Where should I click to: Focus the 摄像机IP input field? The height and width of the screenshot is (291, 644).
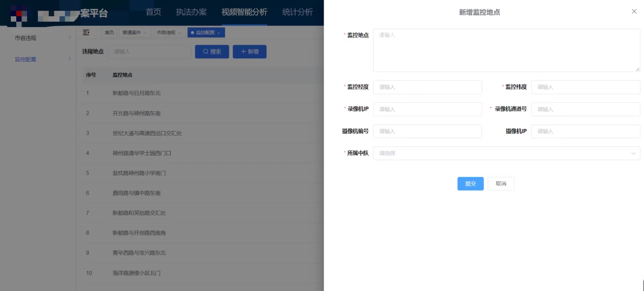click(x=586, y=131)
